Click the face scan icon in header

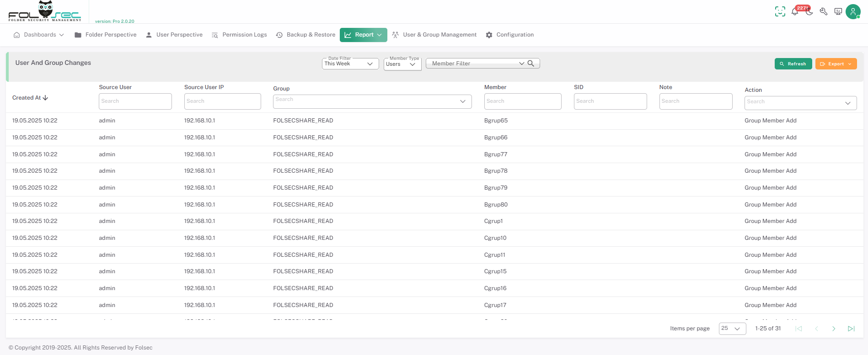coord(780,12)
